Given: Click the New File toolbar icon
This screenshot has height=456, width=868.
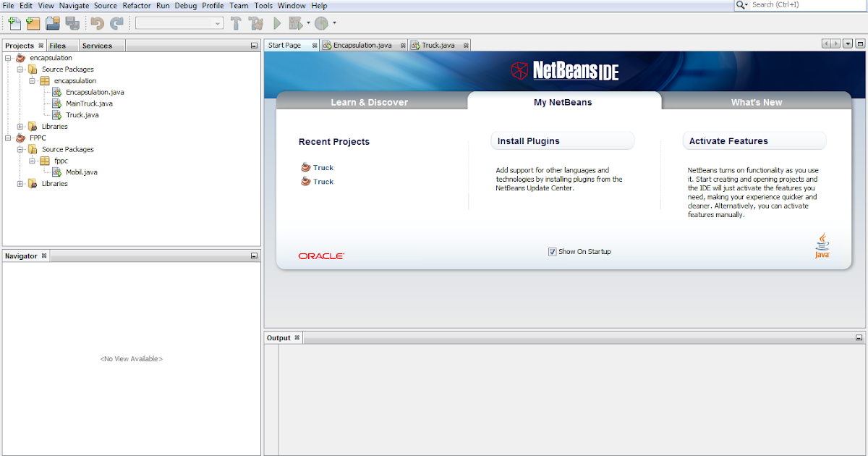Looking at the screenshot, I should 14,23.
